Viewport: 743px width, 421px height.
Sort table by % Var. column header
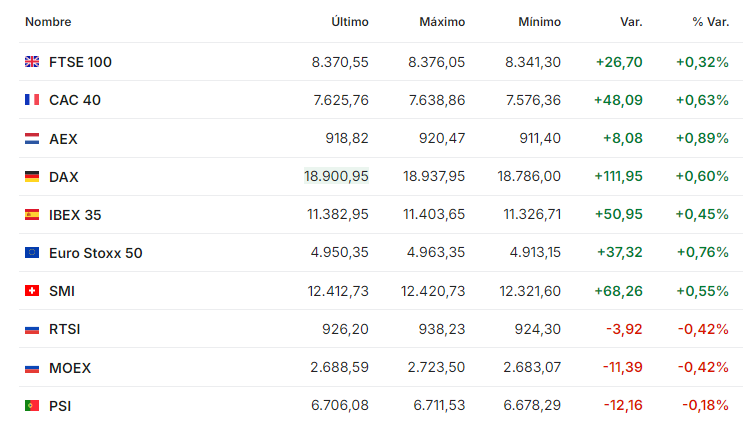[x=710, y=22]
